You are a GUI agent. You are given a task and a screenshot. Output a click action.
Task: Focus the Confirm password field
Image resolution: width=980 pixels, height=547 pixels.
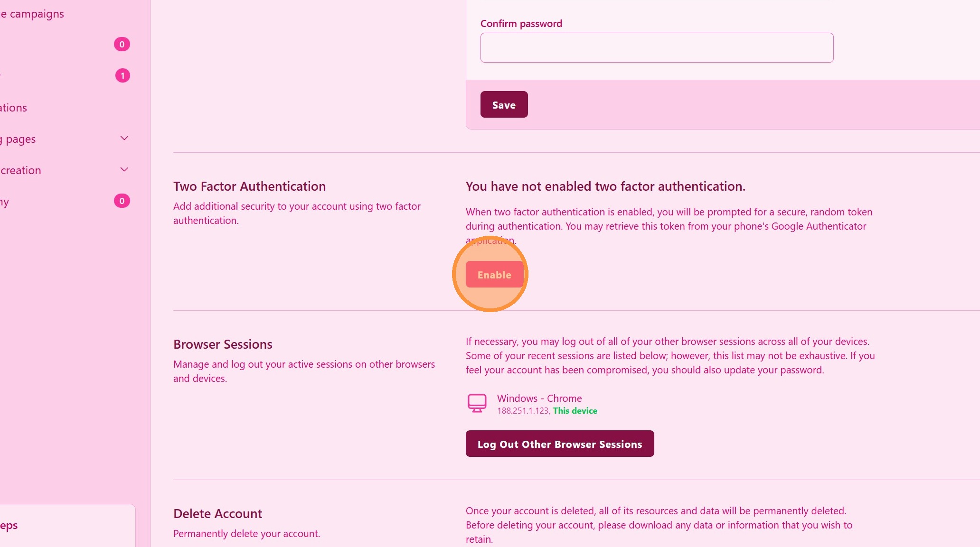[657, 48]
